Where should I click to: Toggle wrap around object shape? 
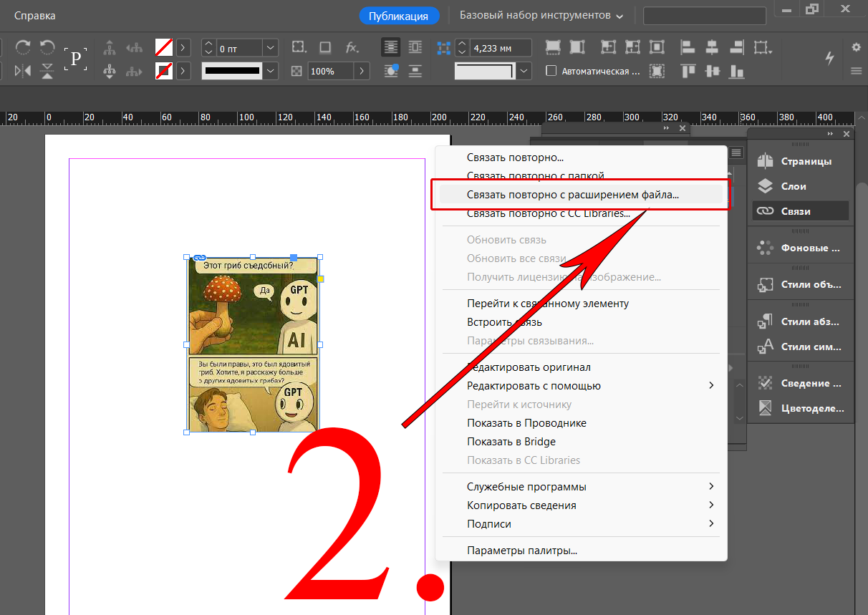391,71
